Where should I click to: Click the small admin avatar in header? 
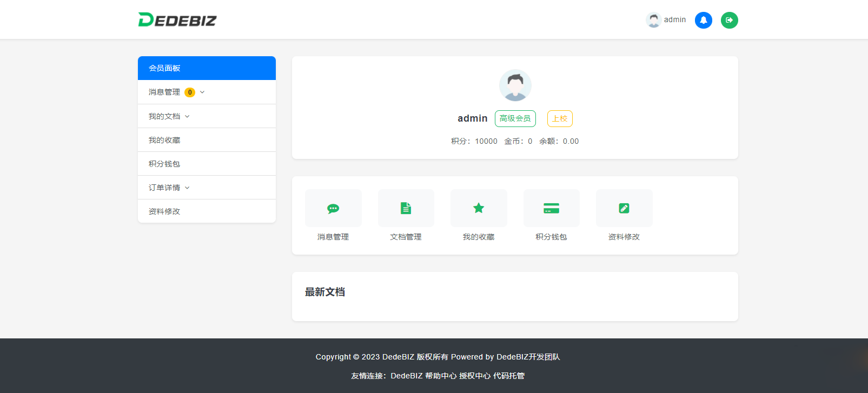[654, 20]
